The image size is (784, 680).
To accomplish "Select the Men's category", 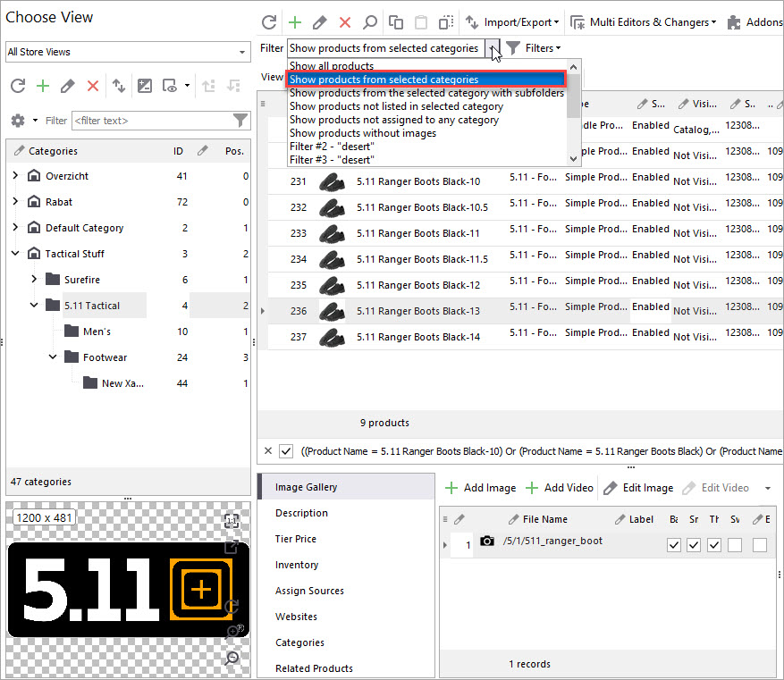I will 97,332.
